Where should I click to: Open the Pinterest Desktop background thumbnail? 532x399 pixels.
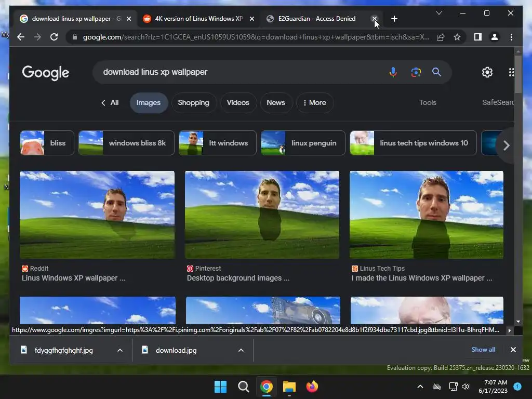pyautogui.click(x=262, y=215)
